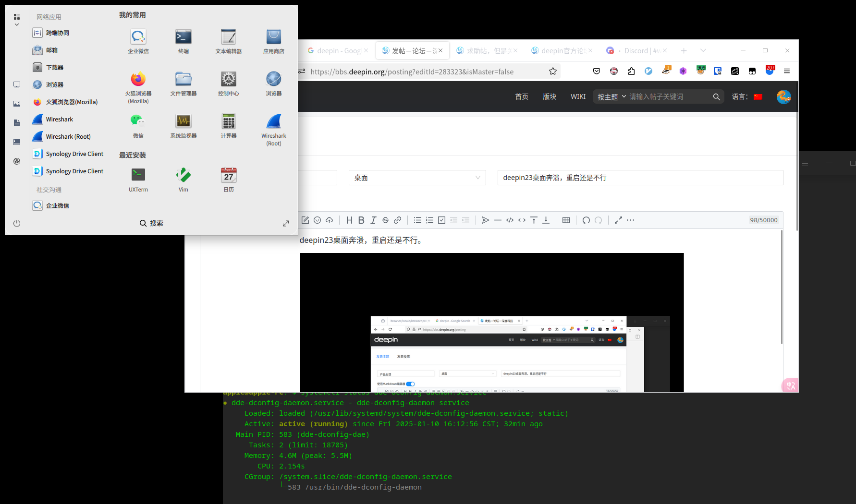
Task: Insert a code block in the editor
Action: pyautogui.click(x=510, y=220)
